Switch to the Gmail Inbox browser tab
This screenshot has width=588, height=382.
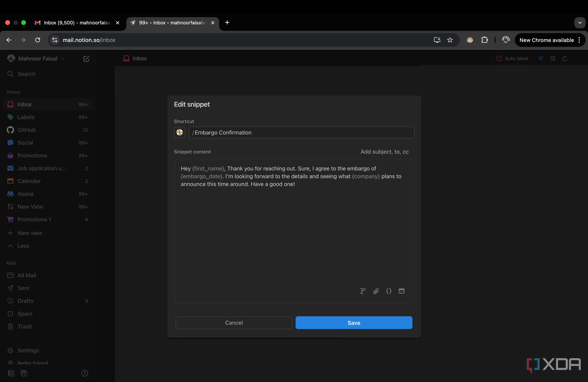(x=77, y=23)
